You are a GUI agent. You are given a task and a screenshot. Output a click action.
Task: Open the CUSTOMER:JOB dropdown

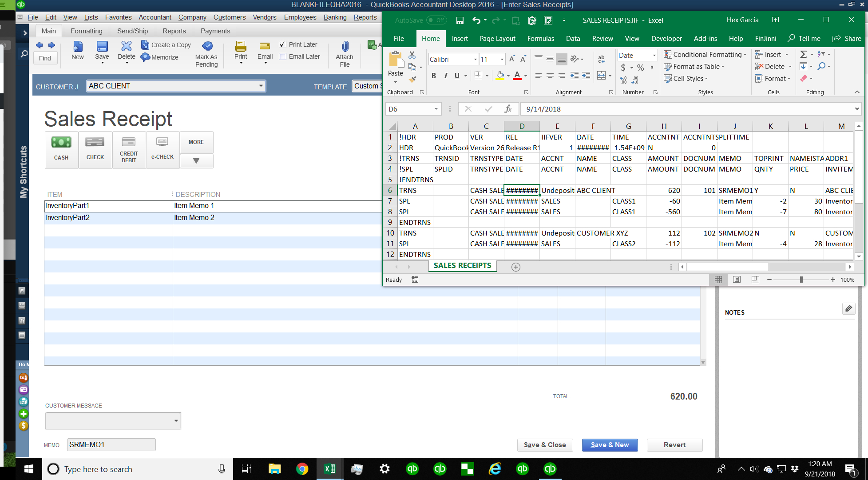point(261,86)
